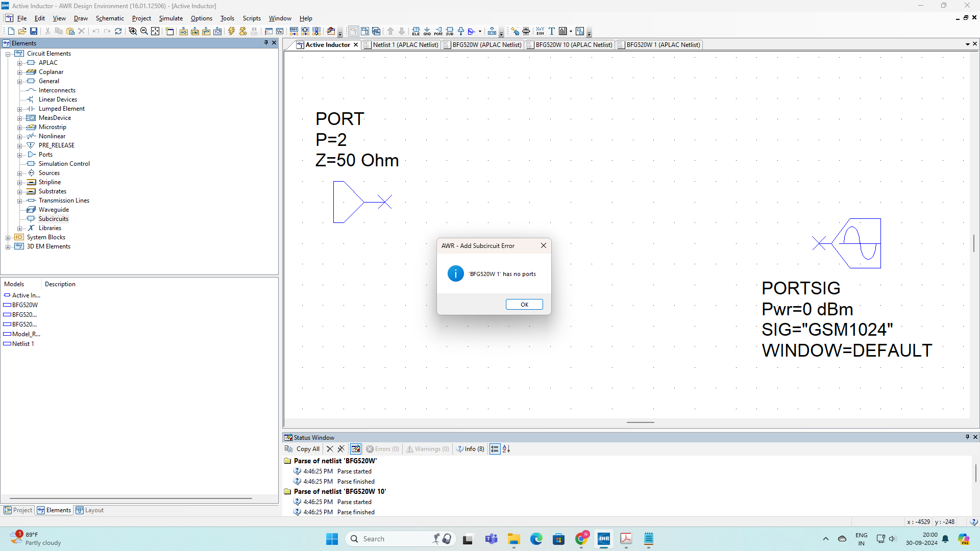Click the PORT P=2 symbol on schematic

tap(362, 202)
